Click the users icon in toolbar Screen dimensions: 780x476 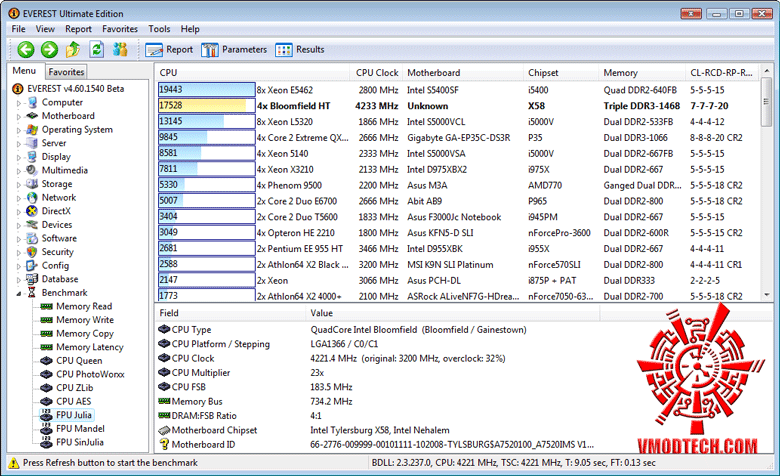coord(120,49)
